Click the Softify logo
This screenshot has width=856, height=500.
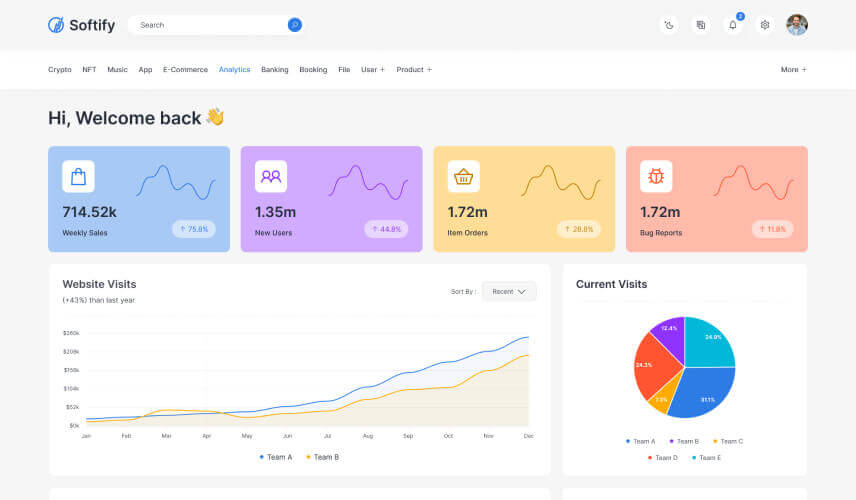pos(82,25)
